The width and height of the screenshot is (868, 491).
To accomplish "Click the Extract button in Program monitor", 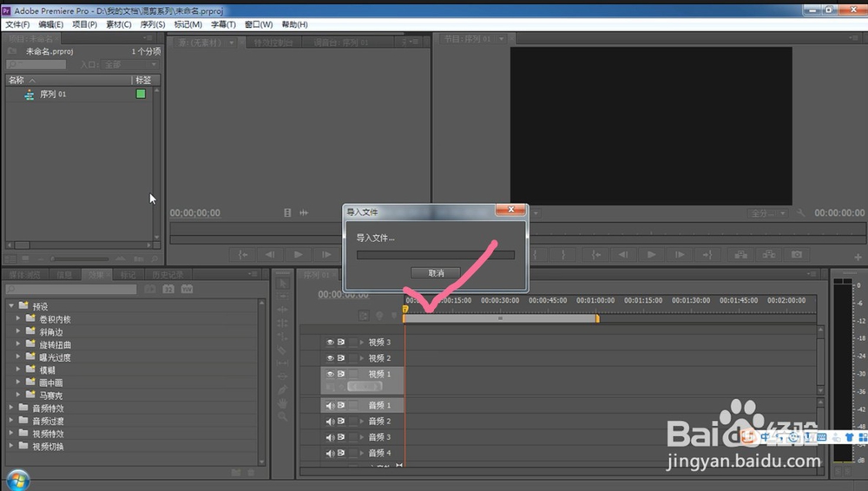I will [769, 255].
